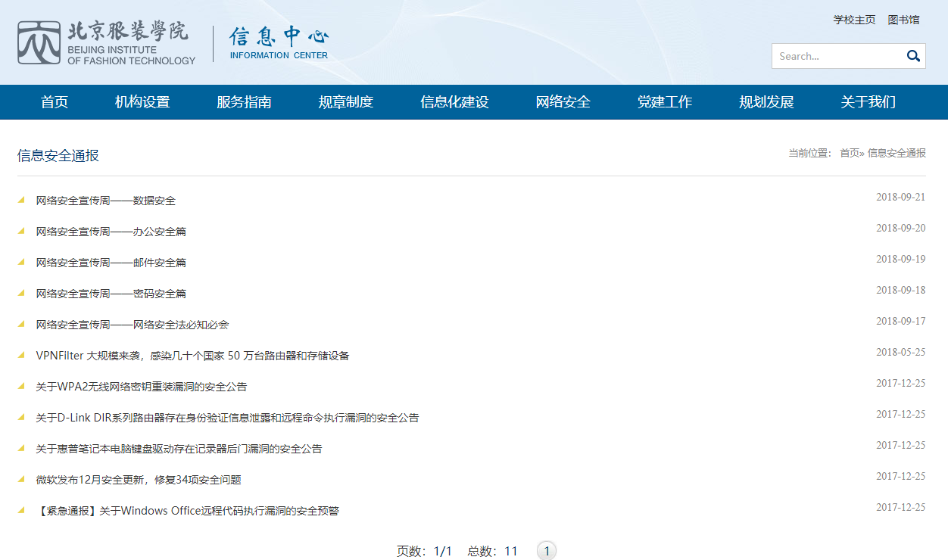Read the D-Link DIR router vulnerability notice
This screenshot has width=948, height=560.
(227, 418)
